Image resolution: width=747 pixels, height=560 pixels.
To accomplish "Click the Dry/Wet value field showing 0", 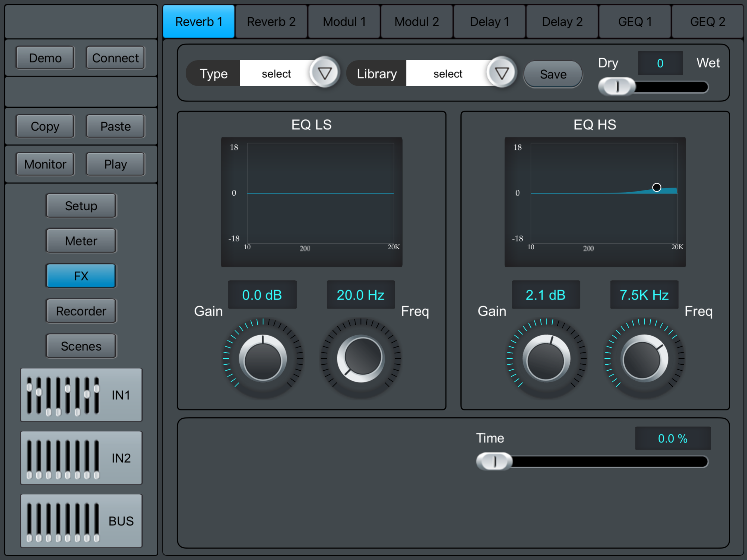I will 660,63.
